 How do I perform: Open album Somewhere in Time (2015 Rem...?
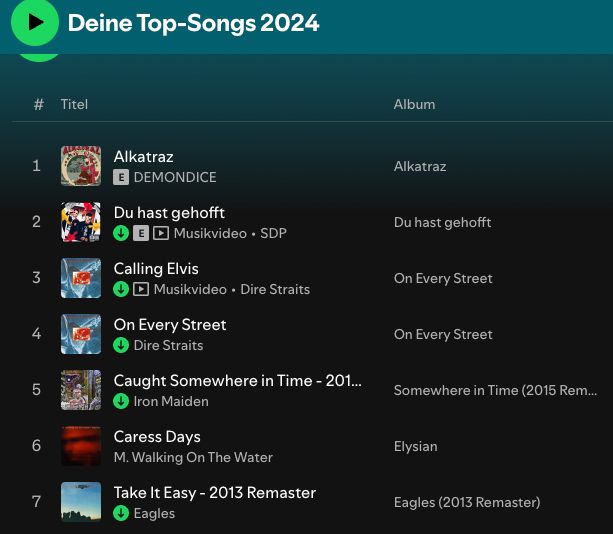[495, 390]
